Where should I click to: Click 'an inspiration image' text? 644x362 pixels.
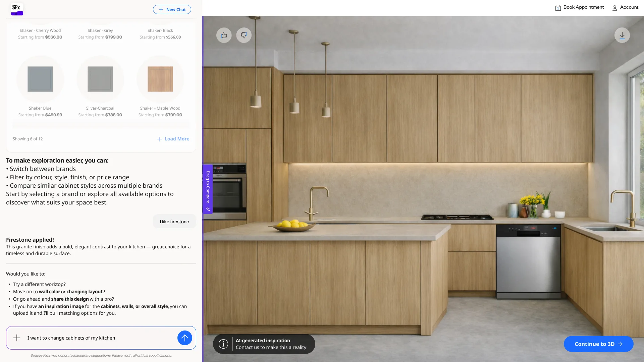(61, 306)
